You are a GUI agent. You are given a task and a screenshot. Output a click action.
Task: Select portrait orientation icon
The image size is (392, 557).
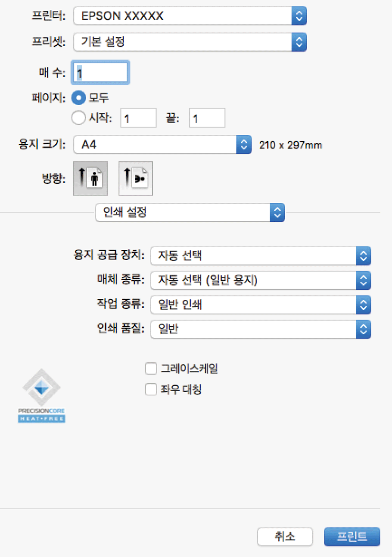[x=90, y=179]
